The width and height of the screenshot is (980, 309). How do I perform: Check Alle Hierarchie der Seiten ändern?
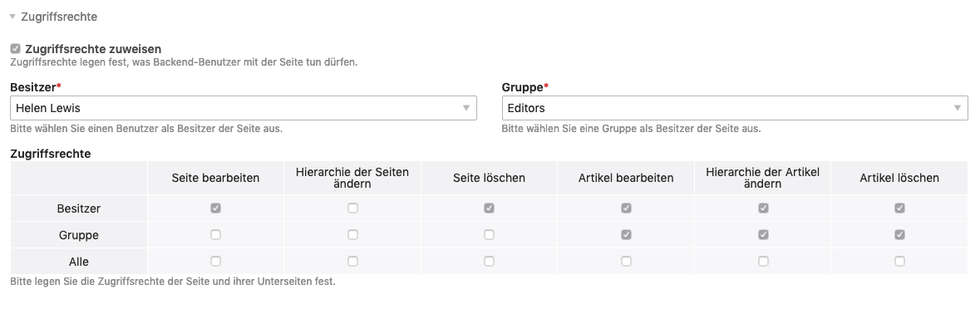[x=352, y=262]
